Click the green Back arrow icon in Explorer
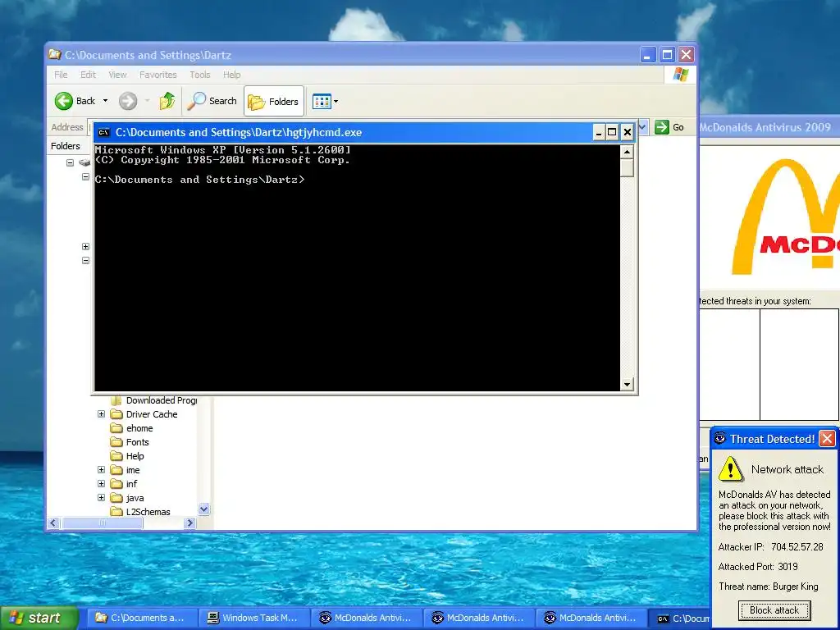The height and width of the screenshot is (630, 840). pyautogui.click(x=64, y=101)
